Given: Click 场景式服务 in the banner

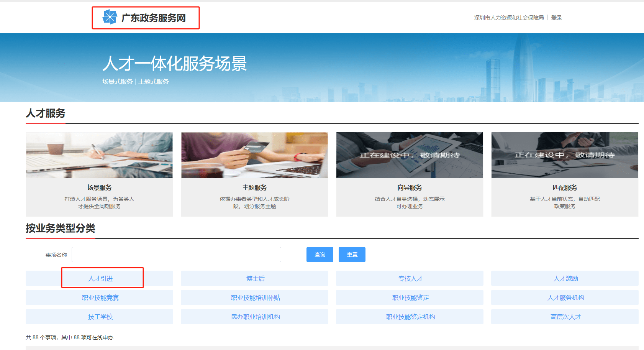Looking at the screenshot, I should [117, 81].
